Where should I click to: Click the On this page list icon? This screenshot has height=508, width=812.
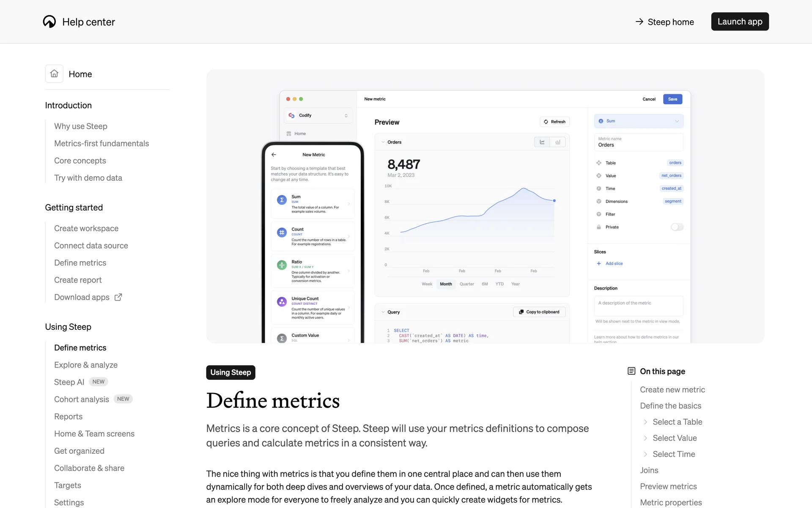(x=631, y=371)
